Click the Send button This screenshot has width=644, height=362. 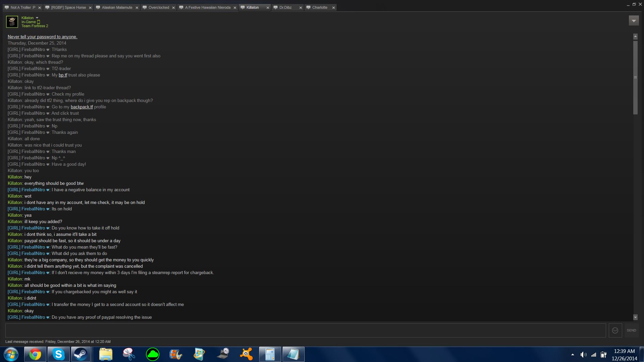pos(631,330)
